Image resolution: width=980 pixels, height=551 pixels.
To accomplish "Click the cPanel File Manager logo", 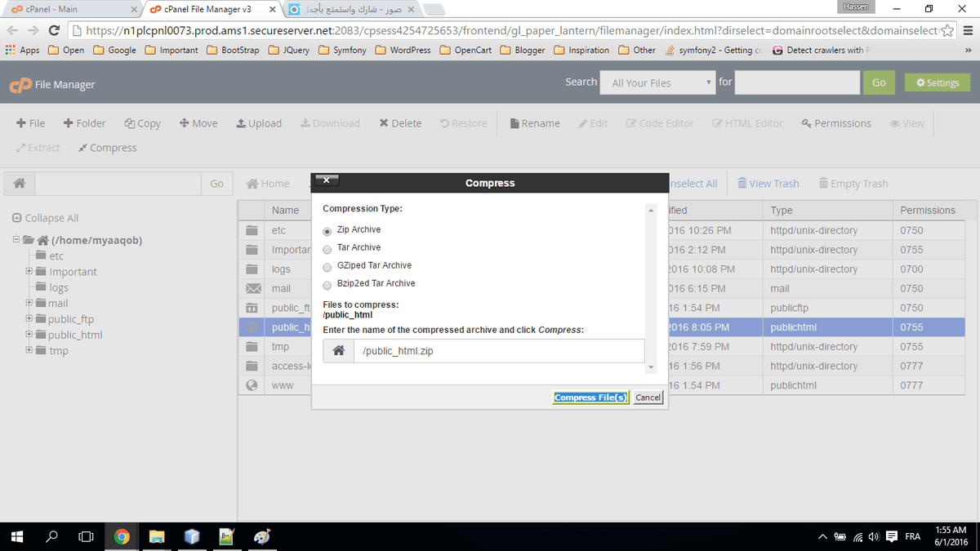I will tap(51, 84).
